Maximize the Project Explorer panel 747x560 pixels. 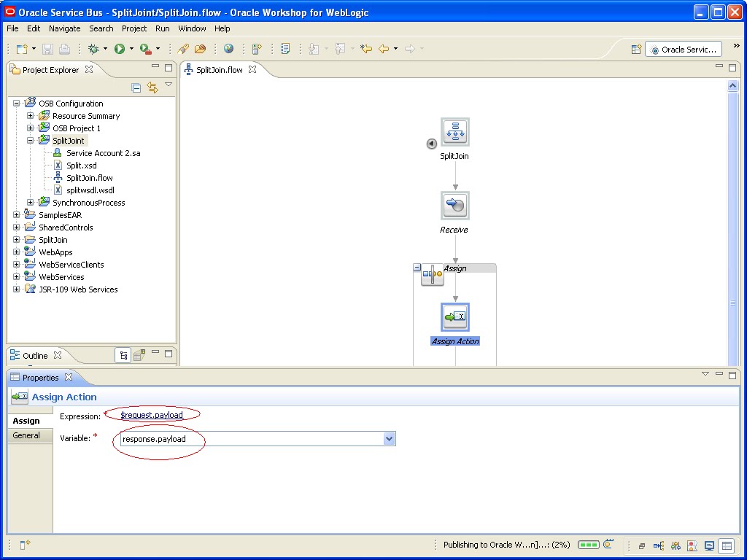click(169, 68)
